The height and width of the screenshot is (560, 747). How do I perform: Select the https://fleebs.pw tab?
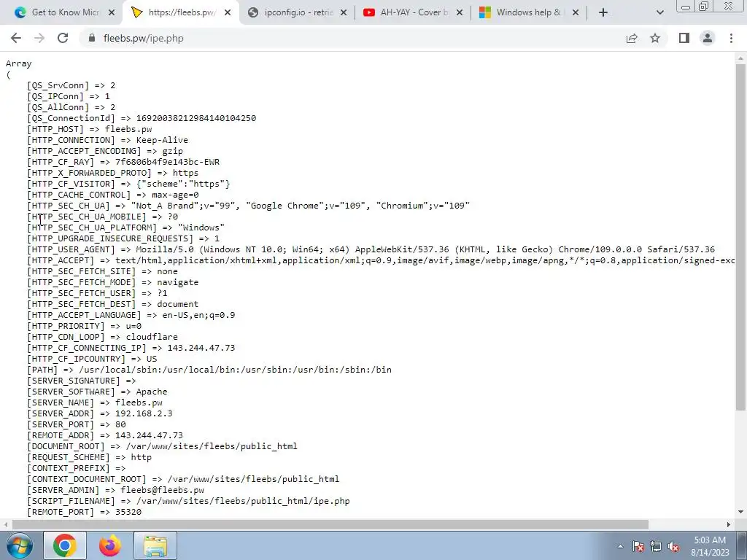[x=182, y=12]
